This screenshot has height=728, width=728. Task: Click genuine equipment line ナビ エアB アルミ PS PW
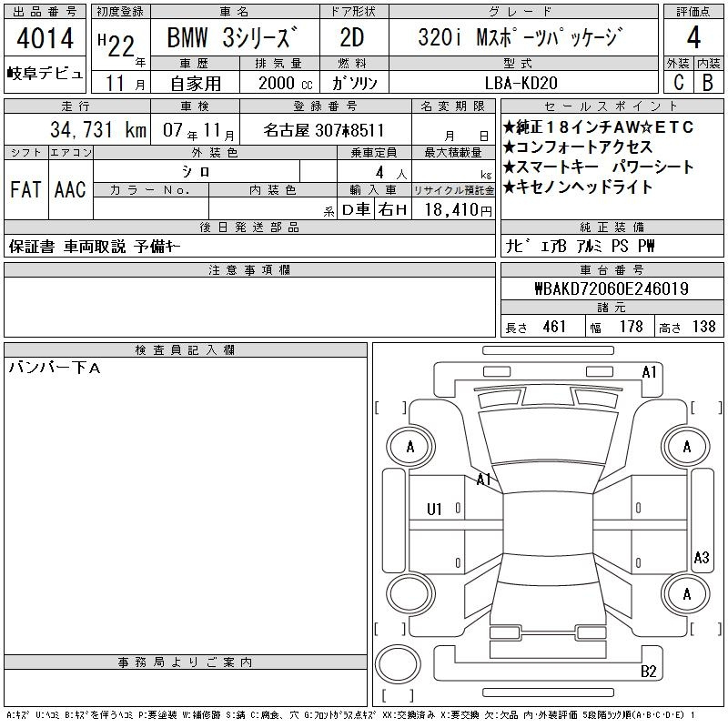click(580, 246)
